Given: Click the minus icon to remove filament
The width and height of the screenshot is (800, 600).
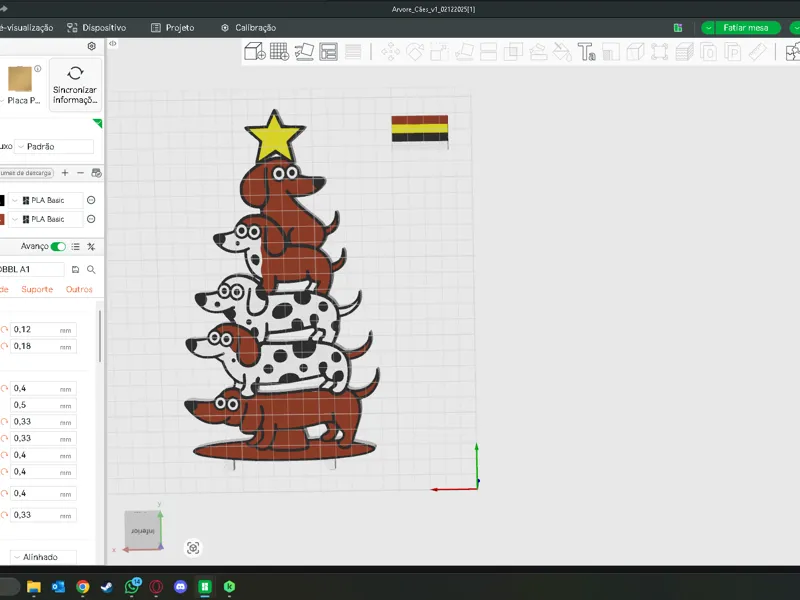Looking at the screenshot, I should pyautogui.click(x=80, y=173).
